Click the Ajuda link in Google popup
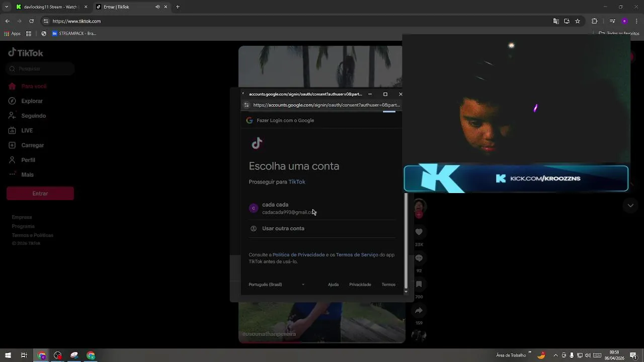The height and width of the screenshot is (362, 644). (333, 285)
